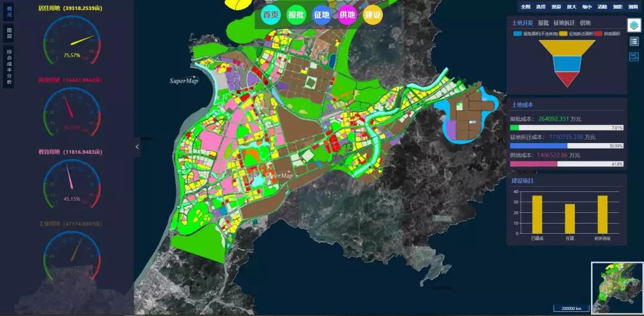644x316 pixels.
Task: Open the list view icon on right
Action: 634,41
